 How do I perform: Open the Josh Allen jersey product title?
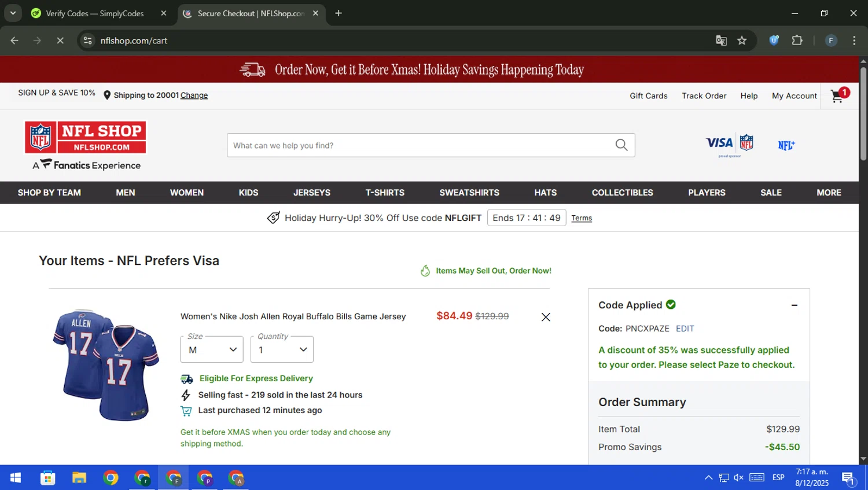[293, 316]
